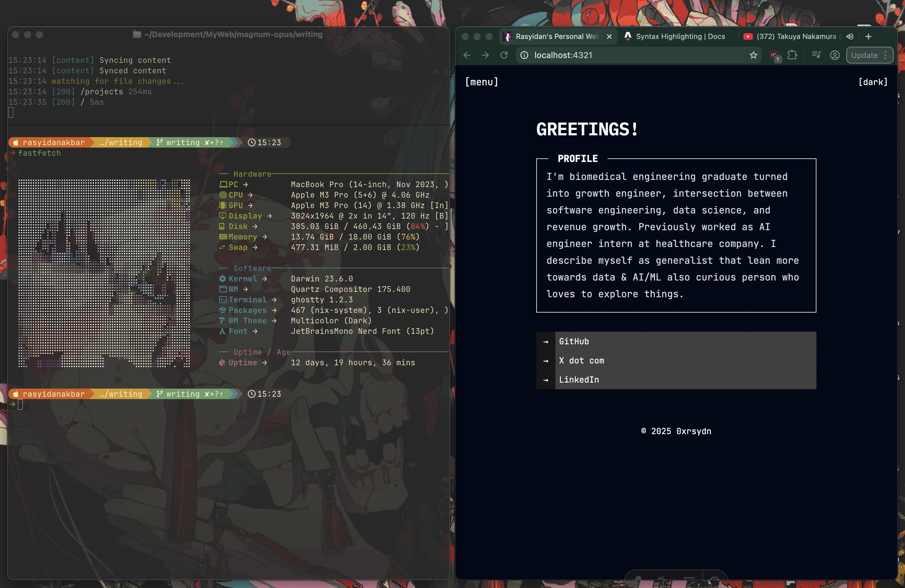Screen dimensions: 905x588
Task: Open the uBlock Origin extension icon
Action: [774, 55]
